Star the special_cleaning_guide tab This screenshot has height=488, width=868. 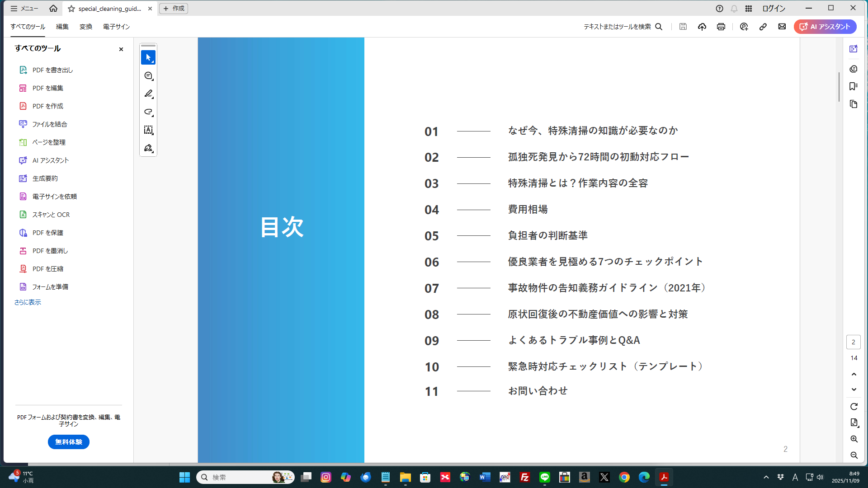71,9
